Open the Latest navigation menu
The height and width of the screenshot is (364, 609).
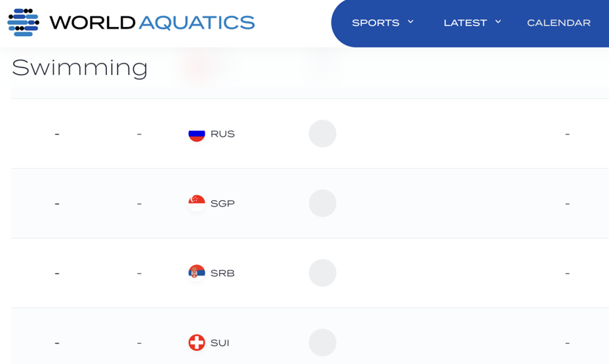click(465, 23)
